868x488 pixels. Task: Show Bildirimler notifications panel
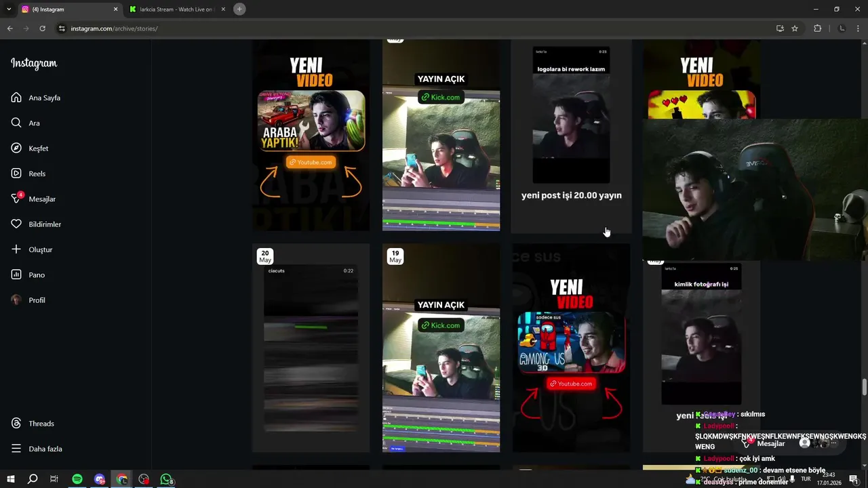coord(36,224)
